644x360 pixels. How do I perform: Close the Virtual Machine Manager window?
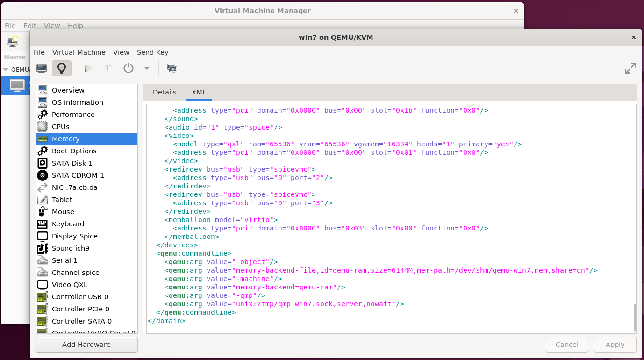pos(516,11)
